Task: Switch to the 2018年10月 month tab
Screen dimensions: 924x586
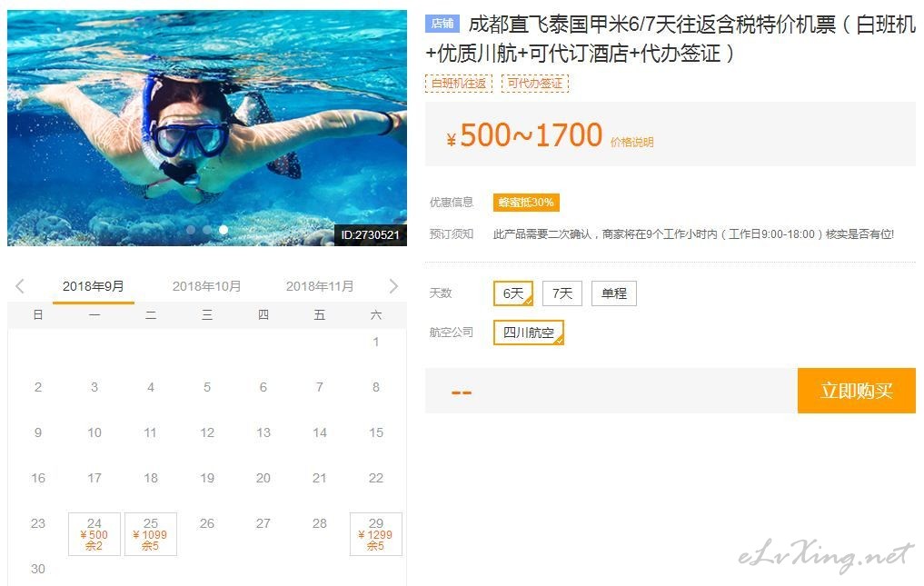Action: 207,286
